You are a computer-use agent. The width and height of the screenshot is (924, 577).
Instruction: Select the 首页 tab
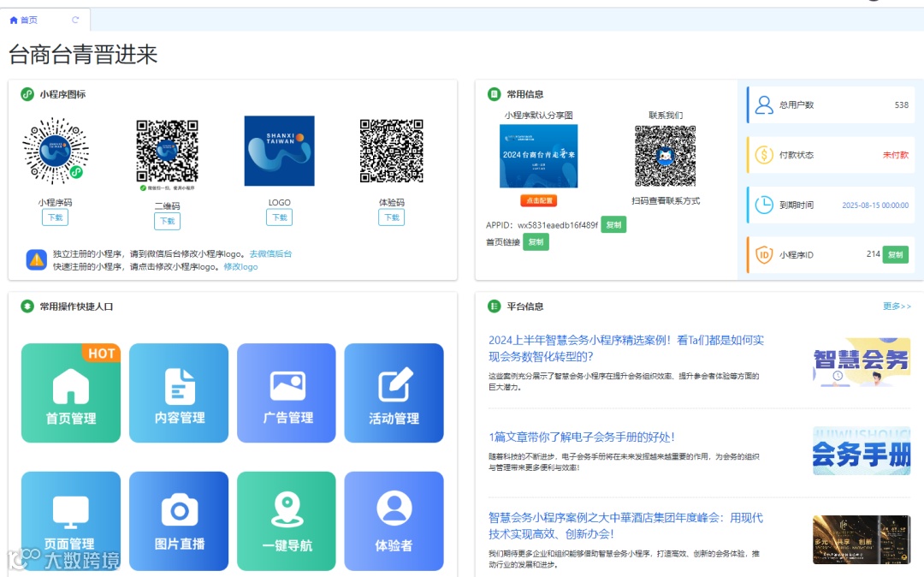coord(44,20)
